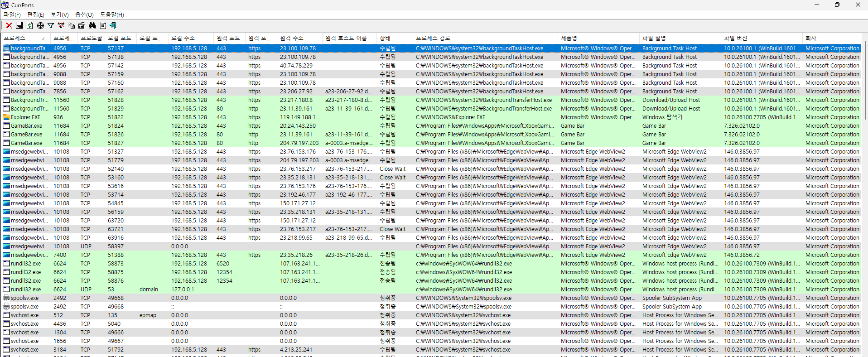Open Find with binoculars icon
Viewport: 868px width, 357px height.
tap(92, 25)
